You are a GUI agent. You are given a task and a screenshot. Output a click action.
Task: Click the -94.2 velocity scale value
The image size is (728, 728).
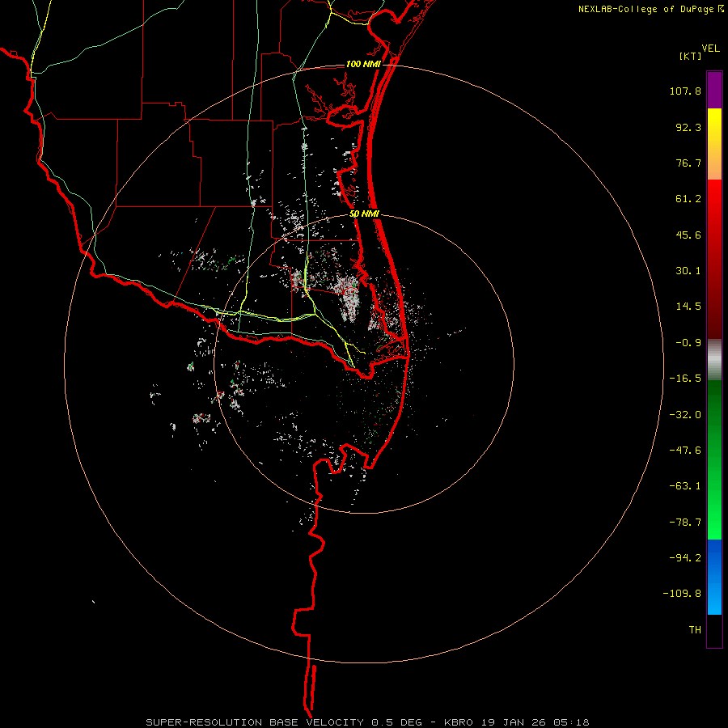tap(685, 557)
